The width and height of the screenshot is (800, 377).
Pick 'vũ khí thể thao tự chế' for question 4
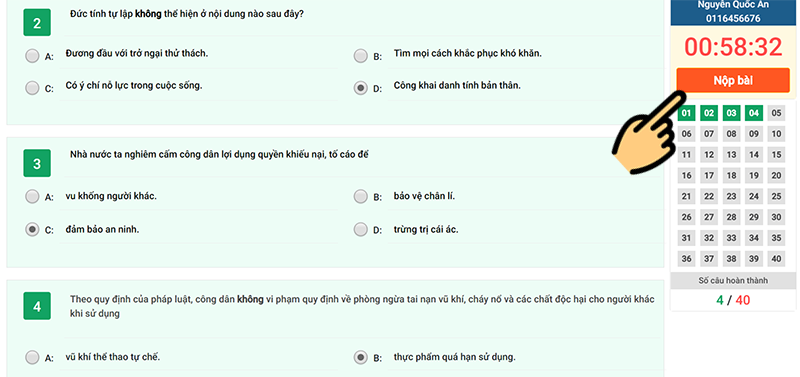click(32, 358)
